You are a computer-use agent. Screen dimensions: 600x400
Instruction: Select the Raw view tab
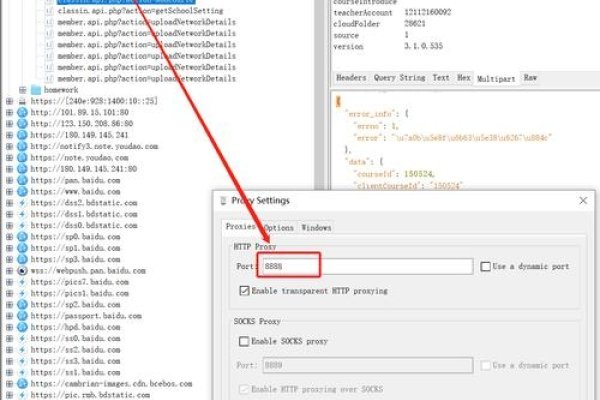pos(530,77)
